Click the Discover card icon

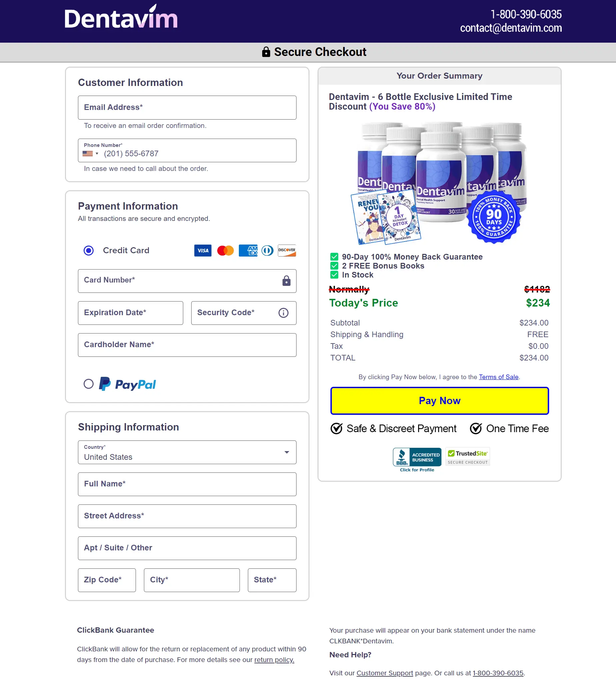tap(287, 251)
